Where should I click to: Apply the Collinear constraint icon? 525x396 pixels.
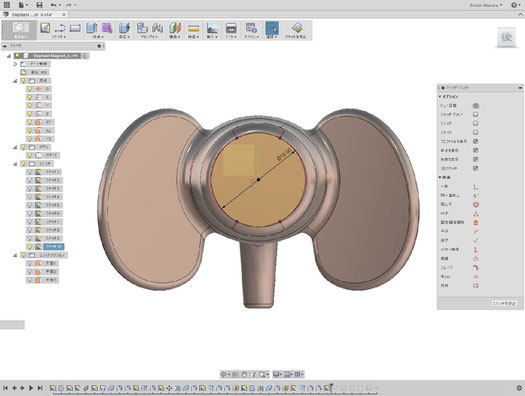click(x=476, y=195)
